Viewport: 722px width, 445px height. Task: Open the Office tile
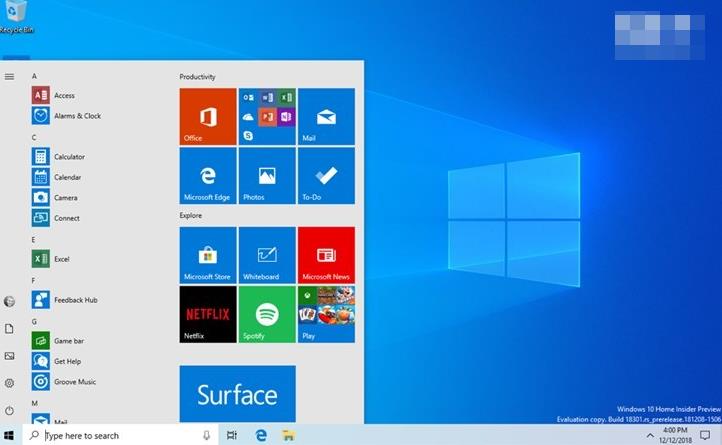click(x=208, y=117)
